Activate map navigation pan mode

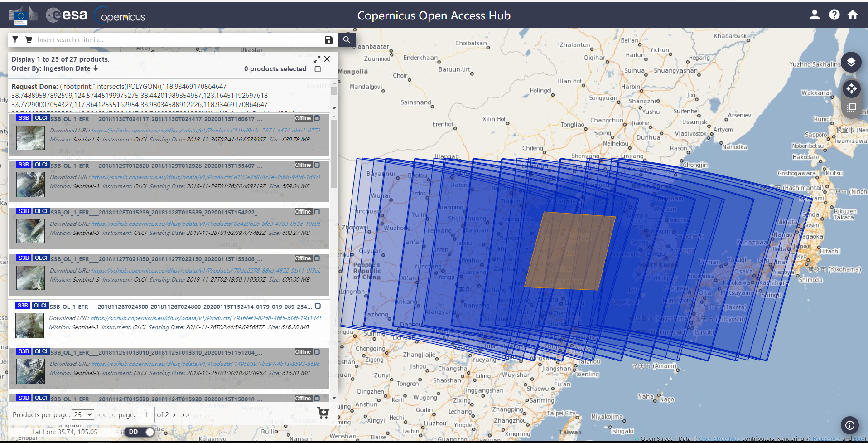852,88
